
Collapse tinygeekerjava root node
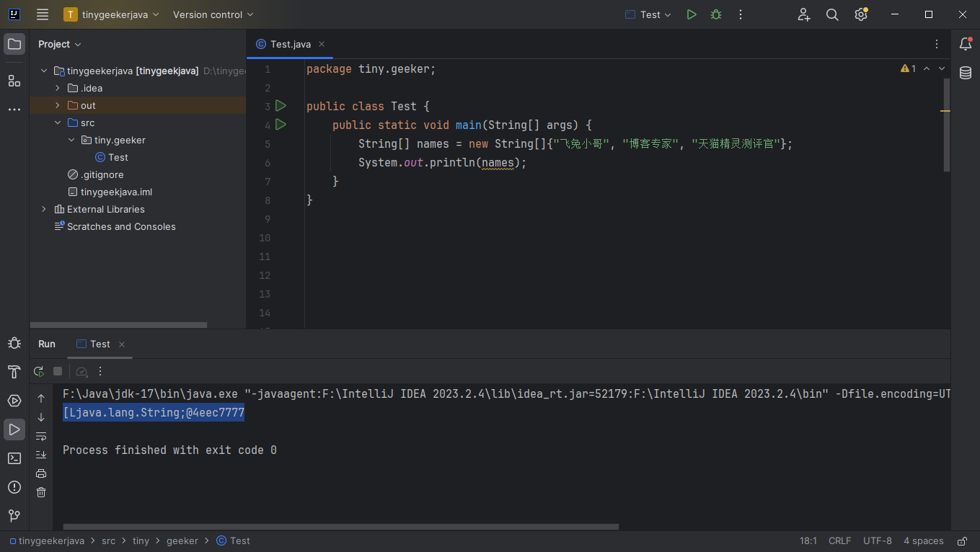click(x=44, y=71)
